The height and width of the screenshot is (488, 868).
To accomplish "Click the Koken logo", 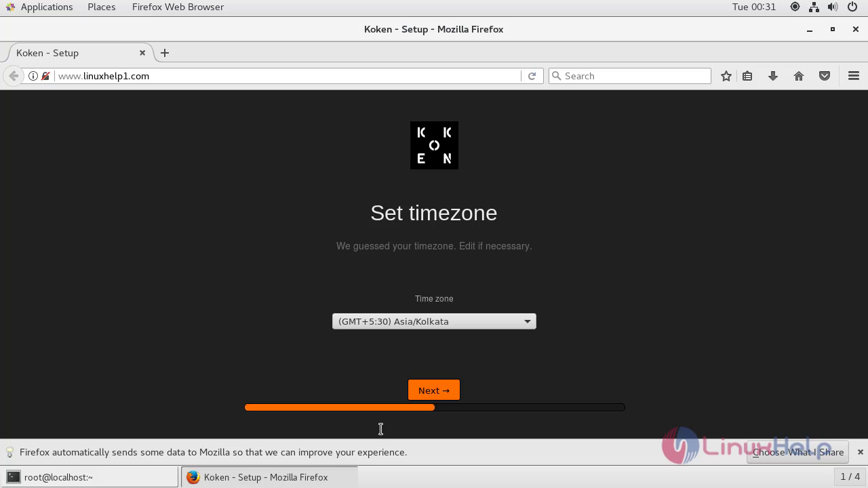I will (x=434, y=145).
